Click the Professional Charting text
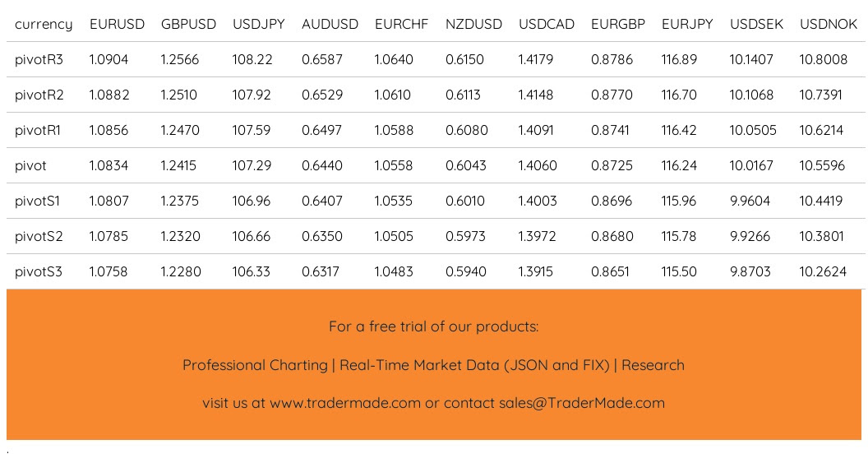Screen dimensions: 868x463 255,365
